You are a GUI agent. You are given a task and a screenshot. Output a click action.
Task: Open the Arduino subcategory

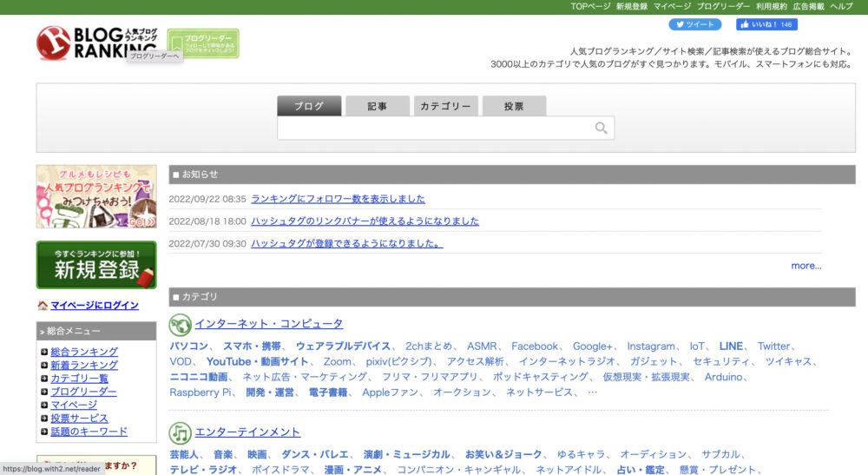click(x=724, y=377)
